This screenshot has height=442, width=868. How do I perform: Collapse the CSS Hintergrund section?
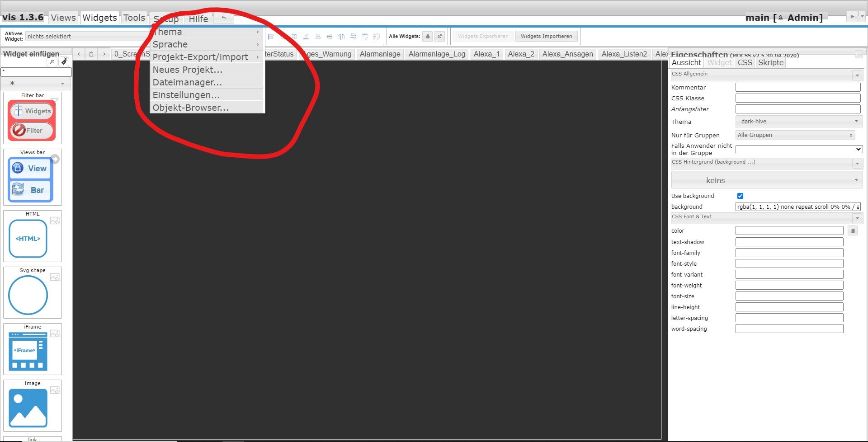coord(857,163)
